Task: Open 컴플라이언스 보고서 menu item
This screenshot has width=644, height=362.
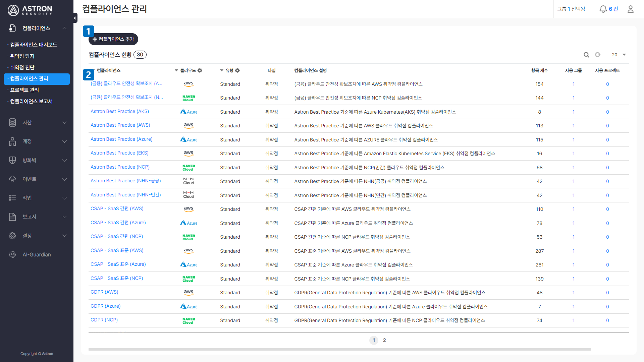Action: (x=31, y=101)
